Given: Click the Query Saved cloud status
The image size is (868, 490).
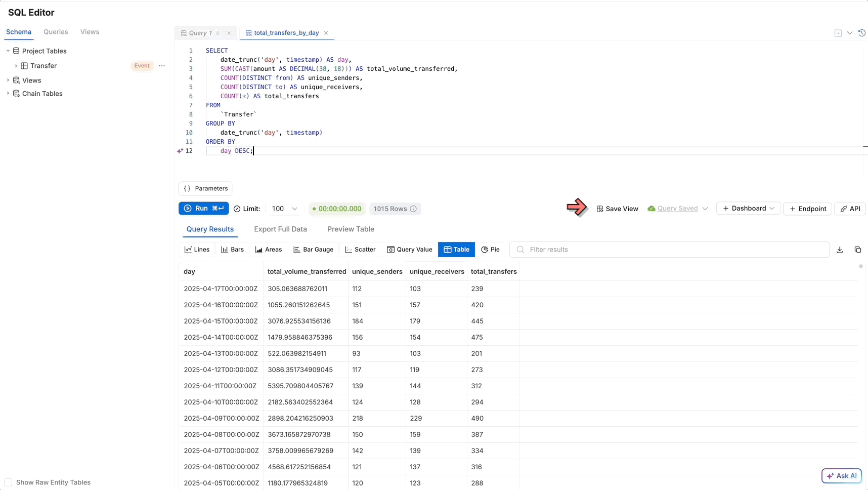Looking at the screenshot, I should point(673,209).
